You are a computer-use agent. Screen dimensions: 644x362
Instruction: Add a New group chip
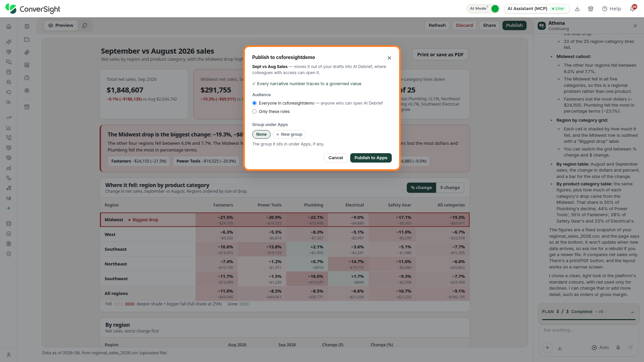(x=289, y=134)
